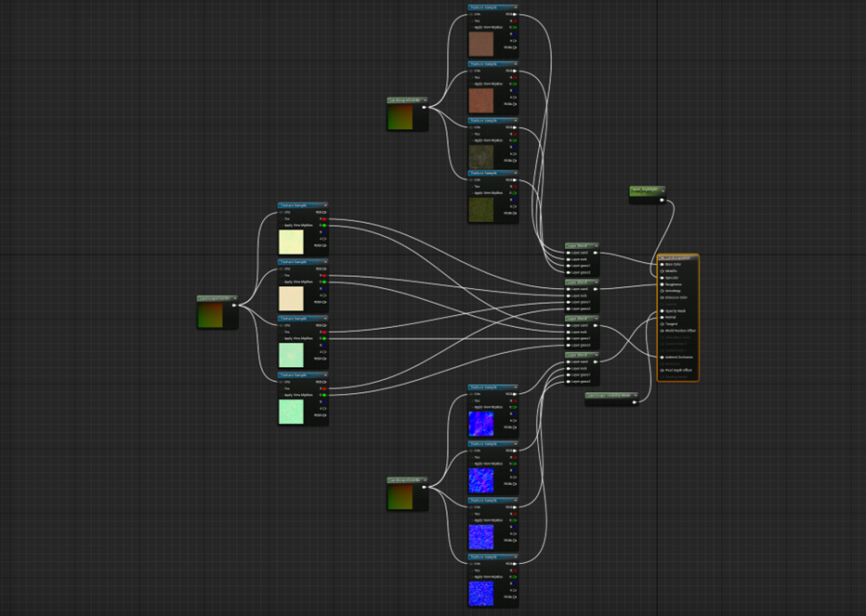Click the Emissive Color input pin

coord(662,297)
